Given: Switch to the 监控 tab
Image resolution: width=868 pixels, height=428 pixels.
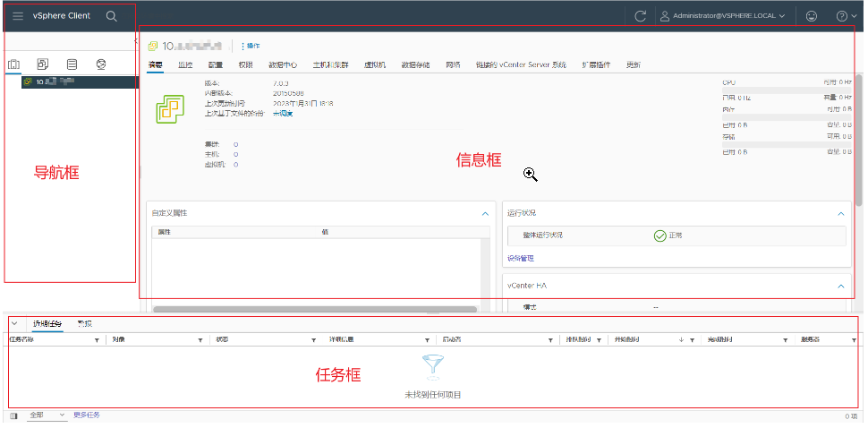Looking at the screenshot, I should click(x=185, y=64).
